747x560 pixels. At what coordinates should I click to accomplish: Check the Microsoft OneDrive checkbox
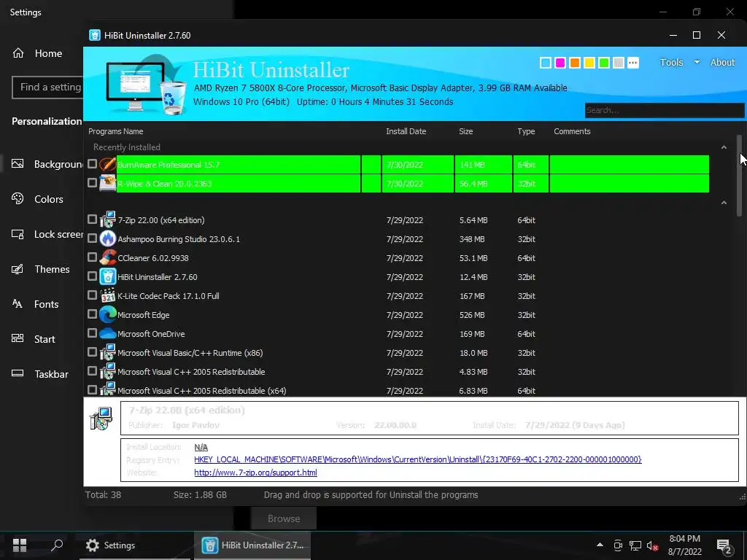click(x=93, y=332)
